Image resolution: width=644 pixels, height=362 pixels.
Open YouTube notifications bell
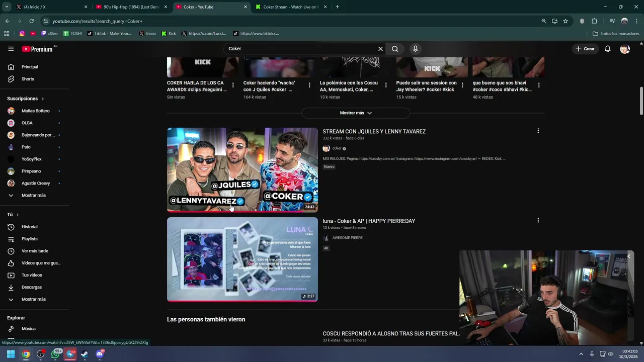tap(607, 49)
